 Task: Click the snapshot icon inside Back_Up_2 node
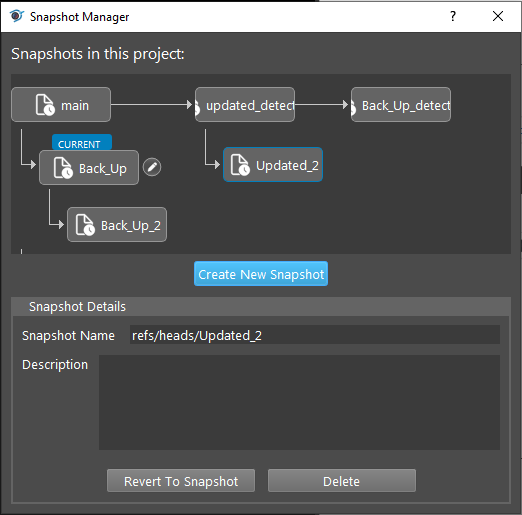click(x=85, y=225)
